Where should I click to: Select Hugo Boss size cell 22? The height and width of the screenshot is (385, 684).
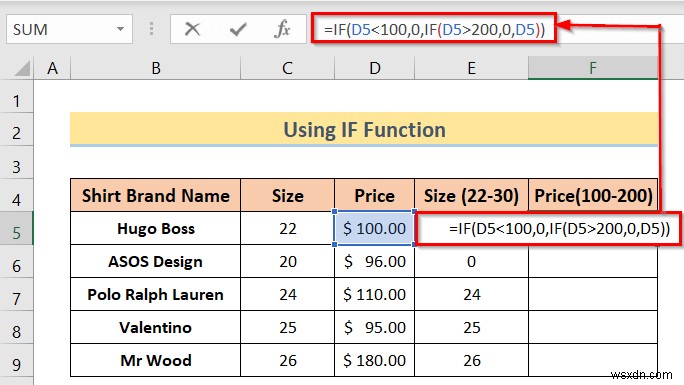(x=287, y=228)
